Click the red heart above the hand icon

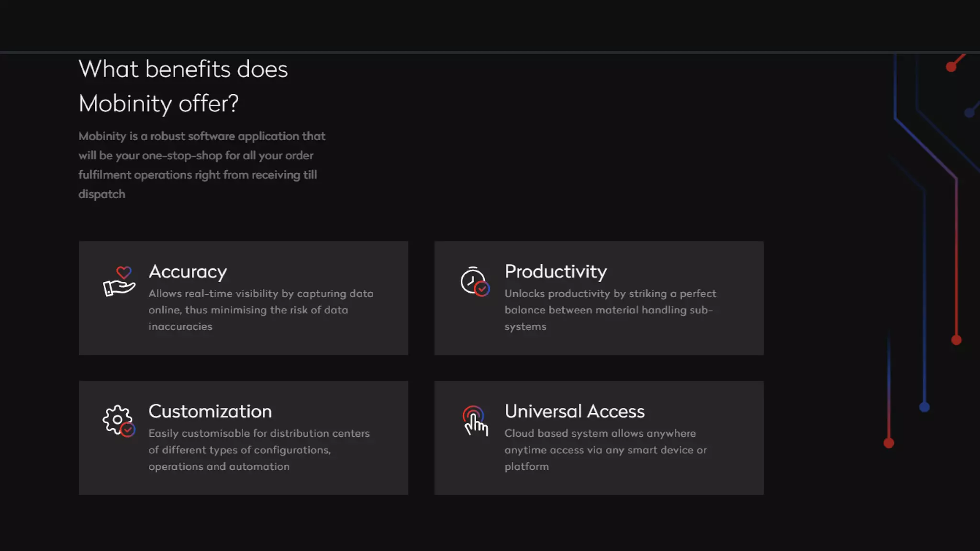click(x=123, y=272)
